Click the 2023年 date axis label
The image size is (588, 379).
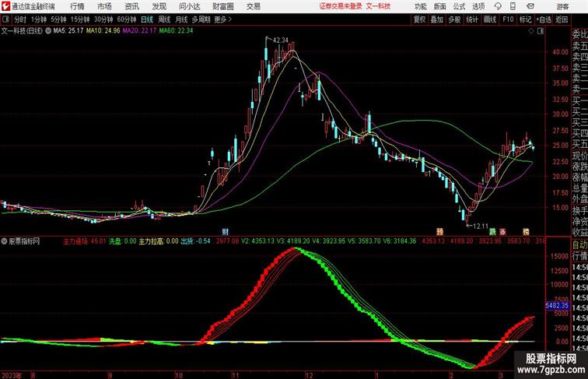coord(12,375)
